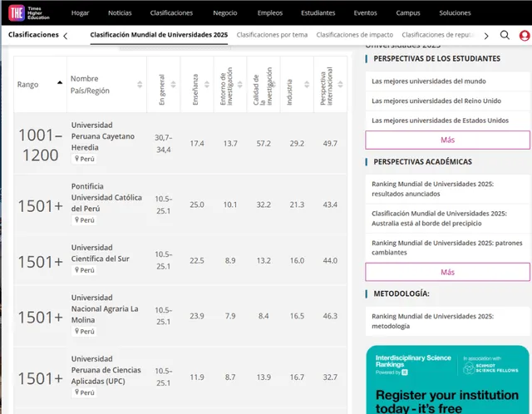Click research environment value 8.9
Viewport: 532px width, 414px height.
(x=230, y=260)
